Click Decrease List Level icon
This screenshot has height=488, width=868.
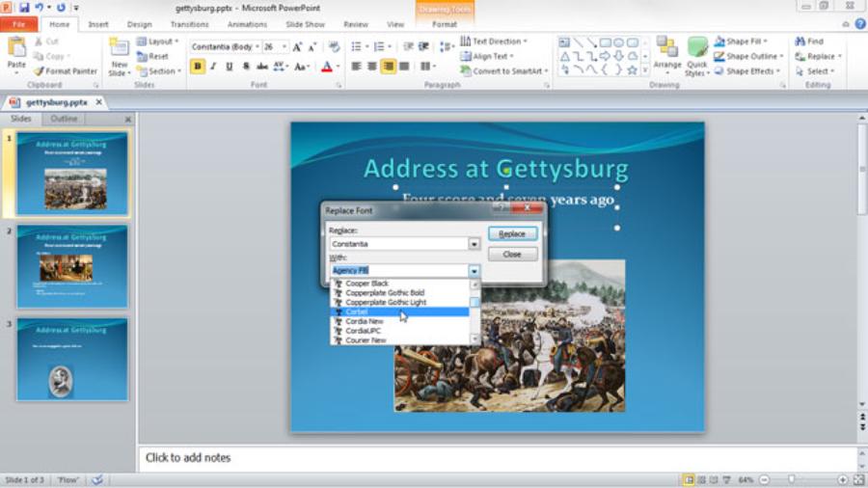click(x=408, y=46)
